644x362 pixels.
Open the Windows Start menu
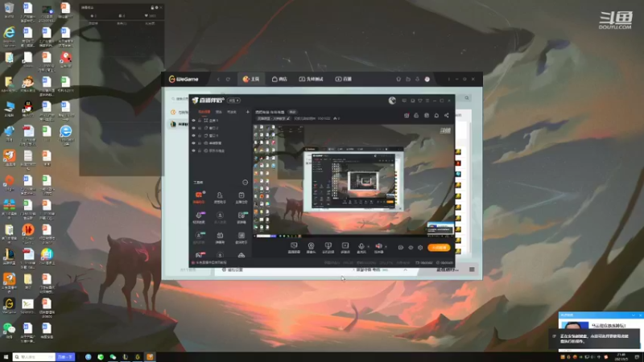click(x=6, y=357)
